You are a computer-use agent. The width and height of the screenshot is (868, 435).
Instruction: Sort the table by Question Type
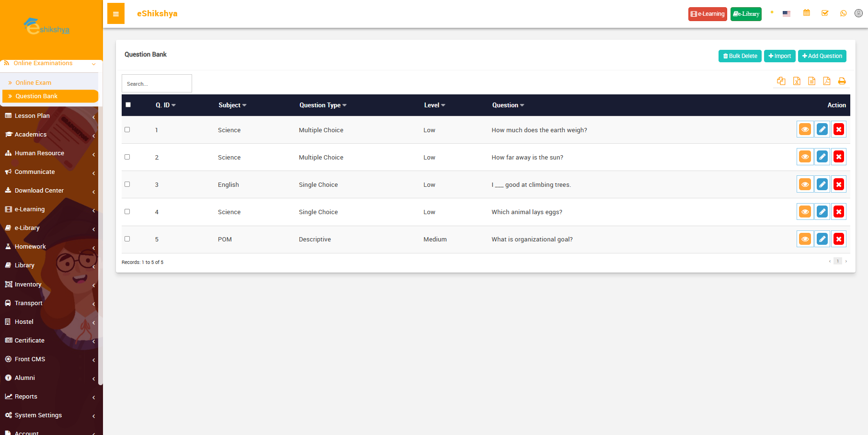[322, 105]
